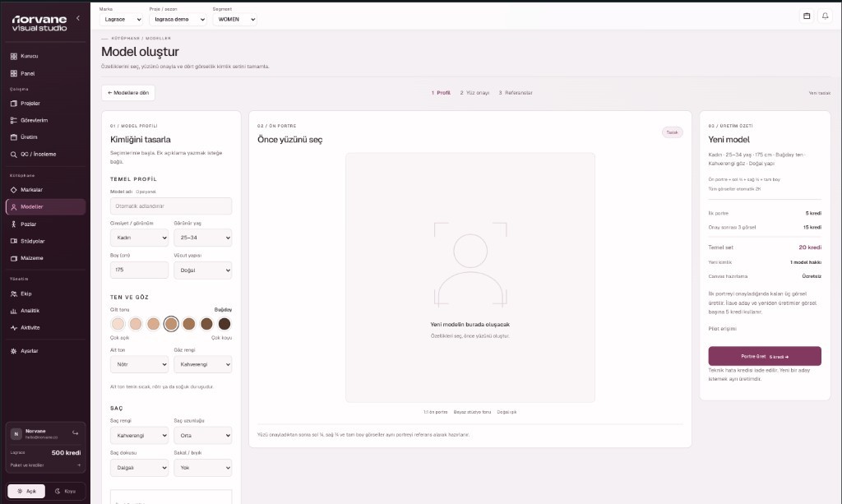Click the Panel icon in the sidebar
Screen dimensions: 842x504
[13, 73]
